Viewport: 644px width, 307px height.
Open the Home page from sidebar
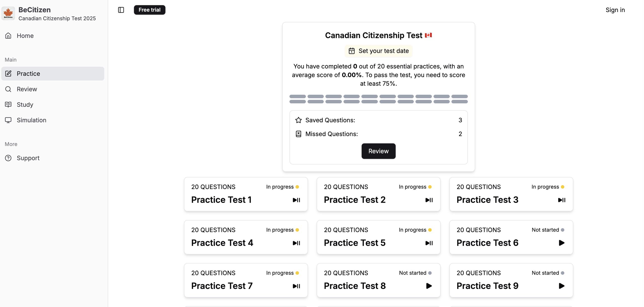pos(25,36)
